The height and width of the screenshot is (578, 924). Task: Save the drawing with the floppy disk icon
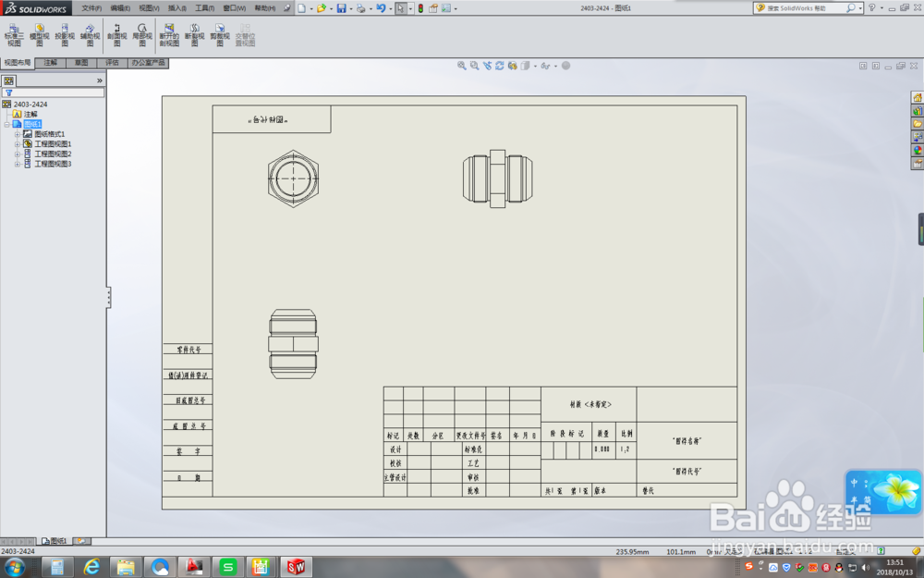[x=341, y=8]
